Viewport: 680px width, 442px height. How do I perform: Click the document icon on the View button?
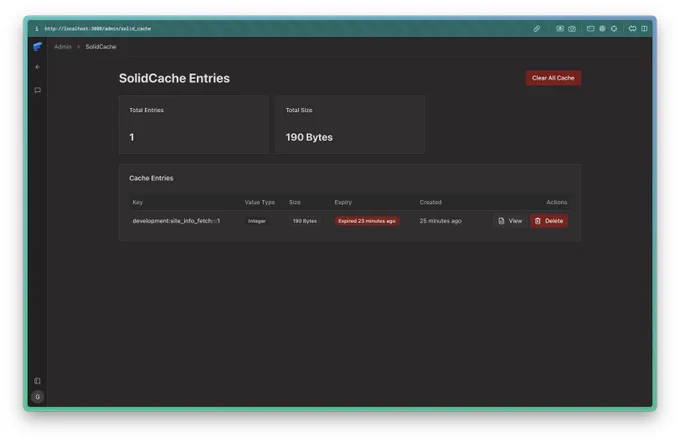tap(501, 221)
